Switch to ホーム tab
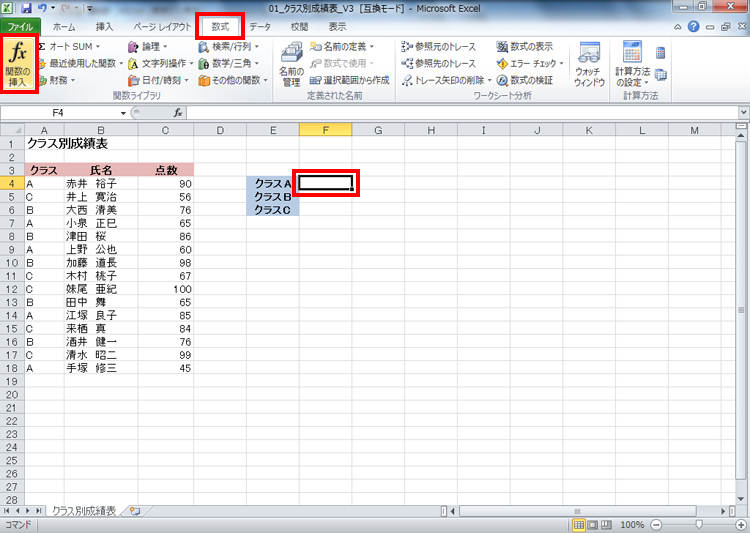The width and height of the screenshot is (750, 533). pos(64,27)
